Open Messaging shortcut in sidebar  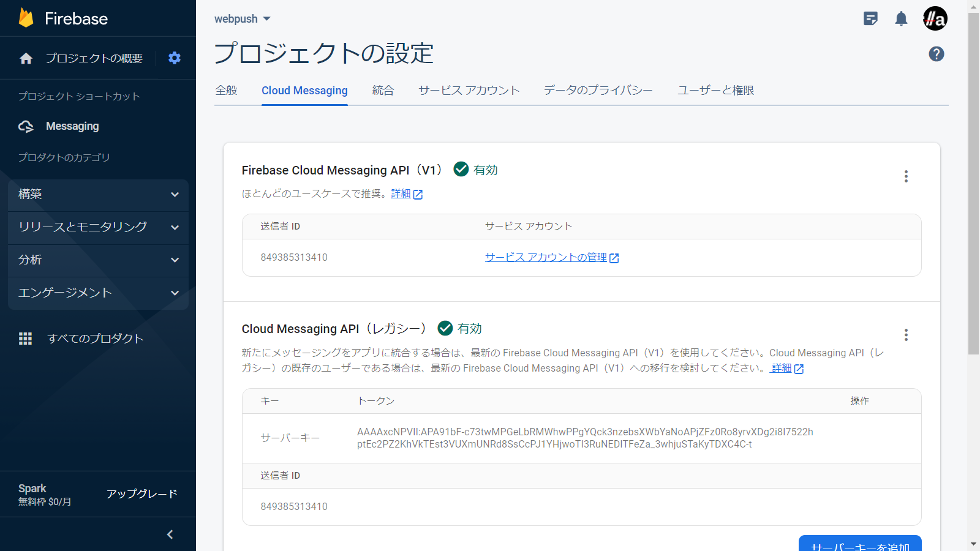point(72,126)
